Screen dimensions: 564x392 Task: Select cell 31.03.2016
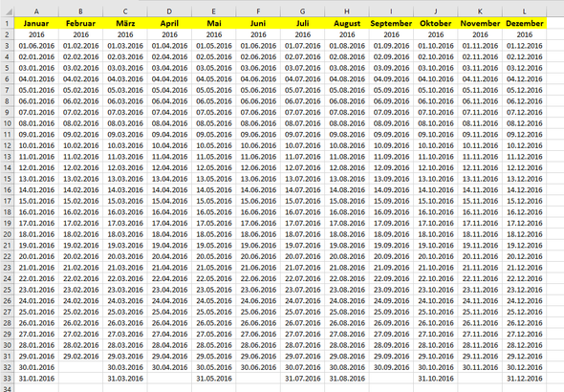click(x=125, y=379)
